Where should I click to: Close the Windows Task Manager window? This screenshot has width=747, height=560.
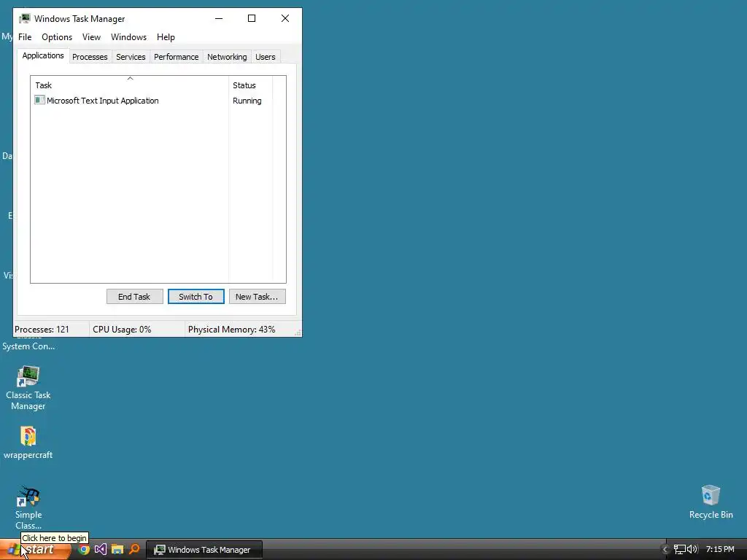click(285, 18)
